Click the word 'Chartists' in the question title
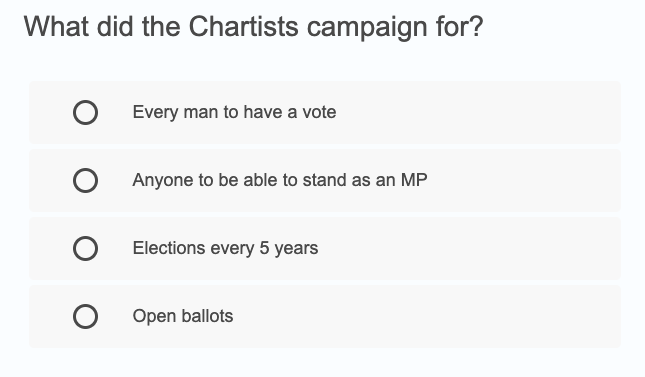 pyautogui.click(x=244, y=27)
